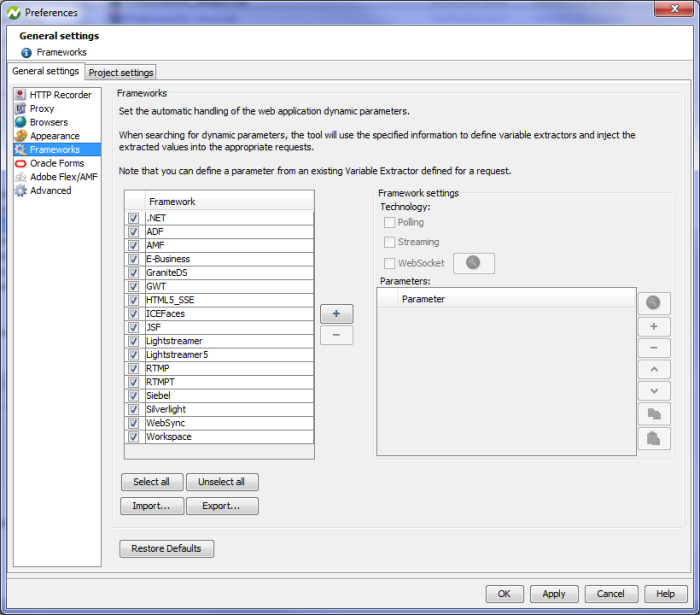Switch to the Project settings tab
Screen dimensions: 700x615
point(121,73)
